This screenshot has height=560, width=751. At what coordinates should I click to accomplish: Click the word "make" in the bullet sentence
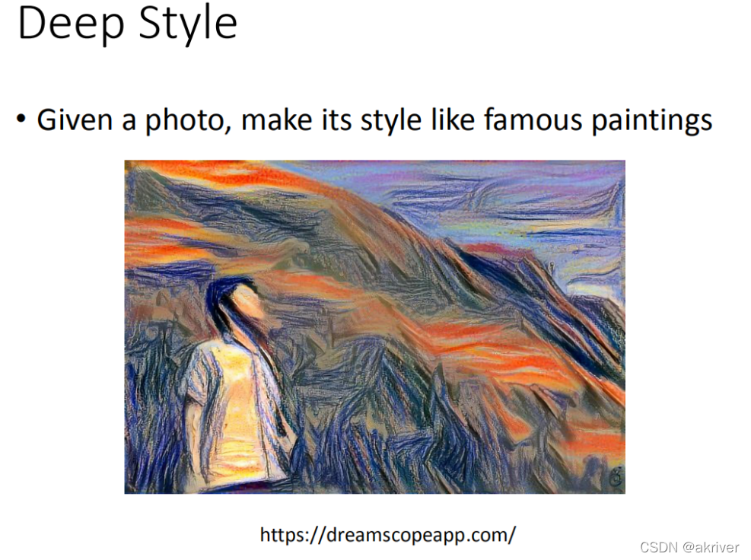[x=277, y=119]
